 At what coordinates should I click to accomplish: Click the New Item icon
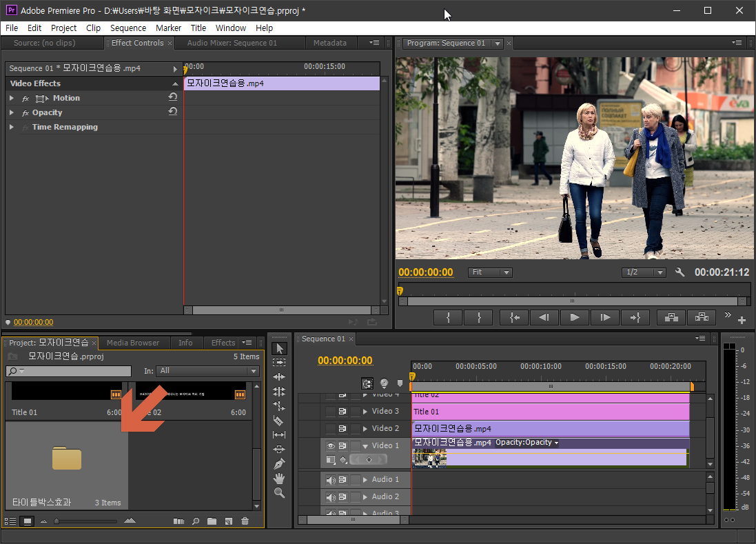(x=229, y=521)
